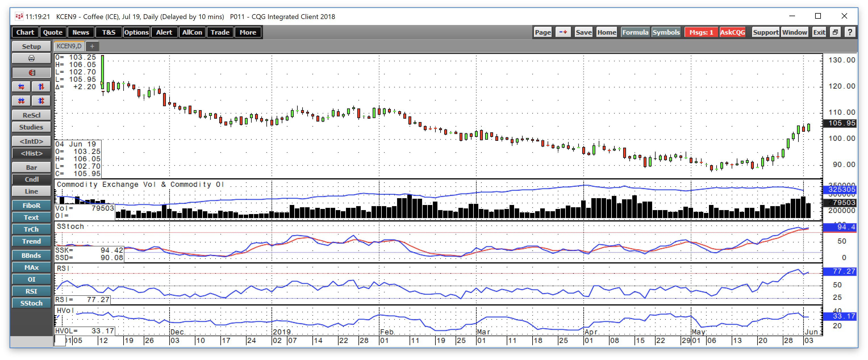The height and width of the screenshot is (360, 868).
Task: Click the vertical blue-red opposing arrows icon
Action: tap(41, 87)
